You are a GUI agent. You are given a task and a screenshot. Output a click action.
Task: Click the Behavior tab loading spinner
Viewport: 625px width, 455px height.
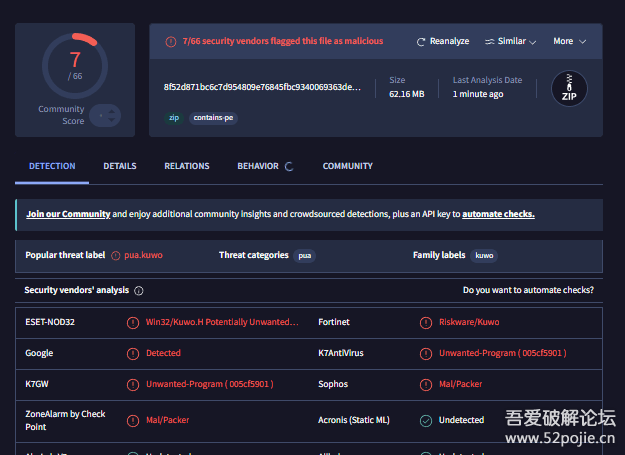coord(289,167)
